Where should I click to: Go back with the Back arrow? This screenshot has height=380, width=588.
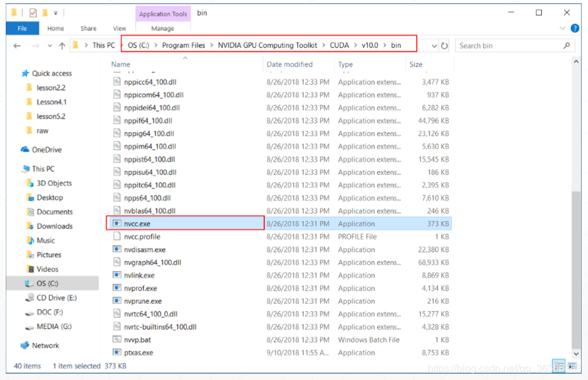17,46
